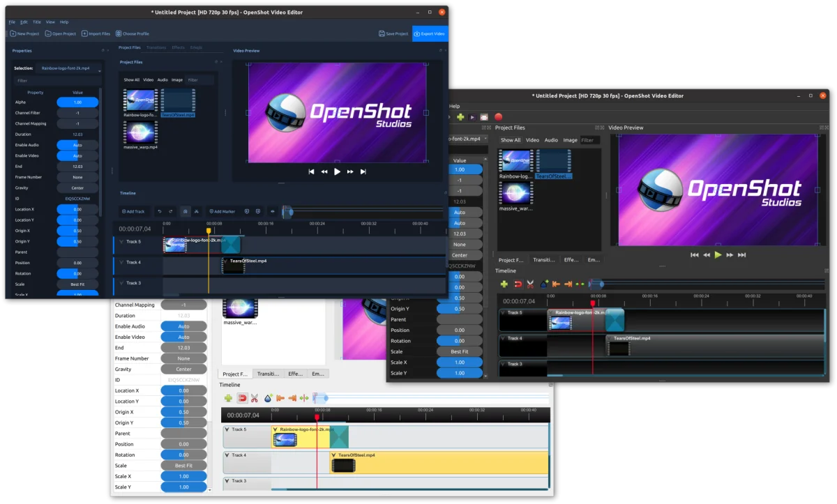
Task: Switch to Effects tab in front window
Action: (178, 47)
